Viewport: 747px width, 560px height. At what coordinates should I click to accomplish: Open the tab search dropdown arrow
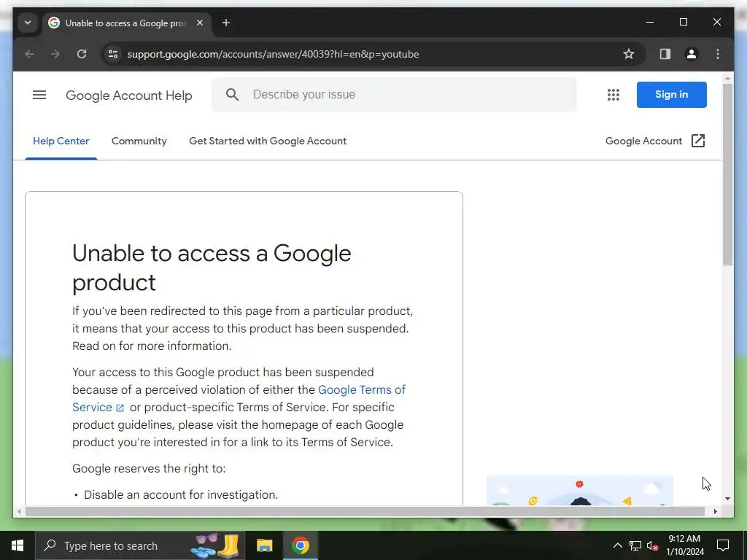pos(28,23)
